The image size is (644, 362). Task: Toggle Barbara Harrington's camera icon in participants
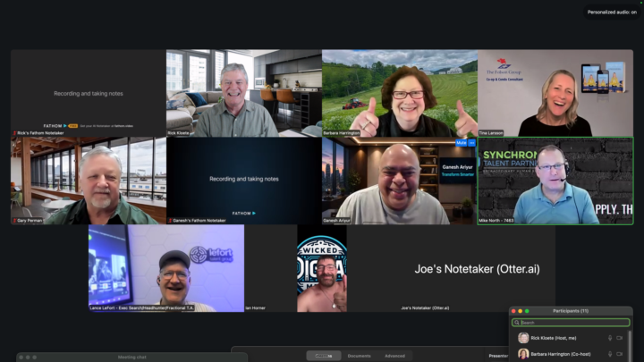click(619, 354)
